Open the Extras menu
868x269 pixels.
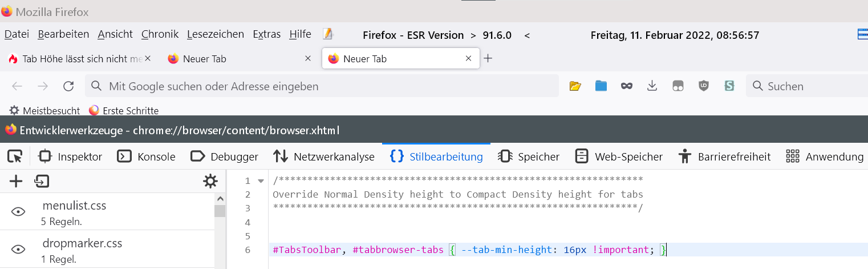[266, 34]
